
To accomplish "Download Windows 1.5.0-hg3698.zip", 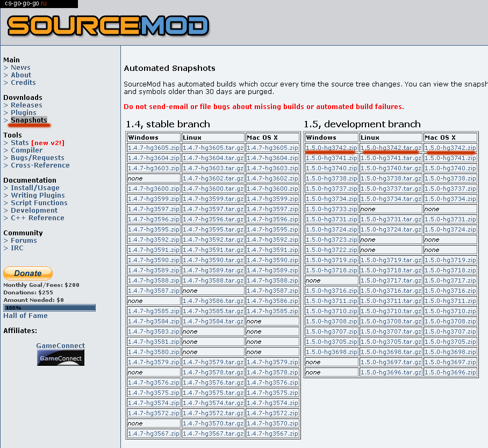I will pyautogui.click(x=332, y=352).
